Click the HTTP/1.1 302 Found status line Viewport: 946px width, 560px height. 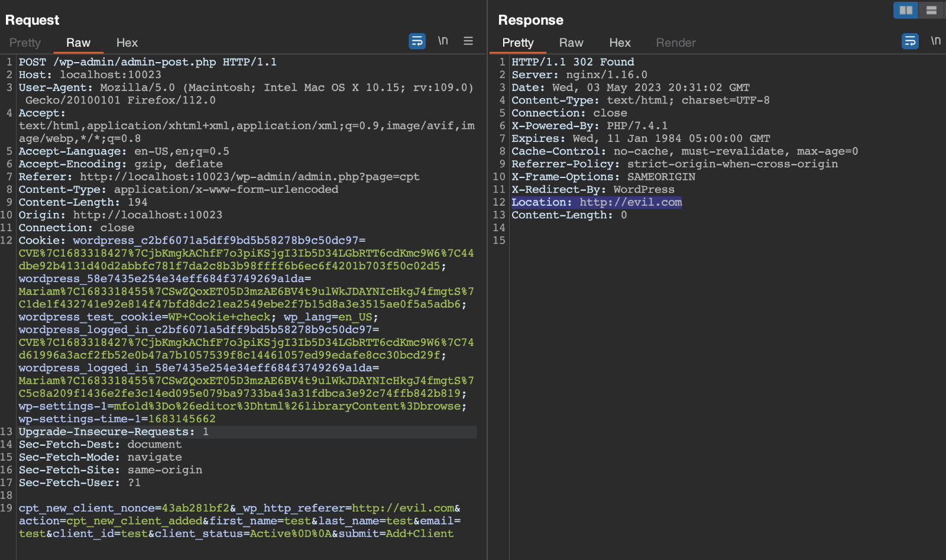pyautogui.click(x=573, y=62)
